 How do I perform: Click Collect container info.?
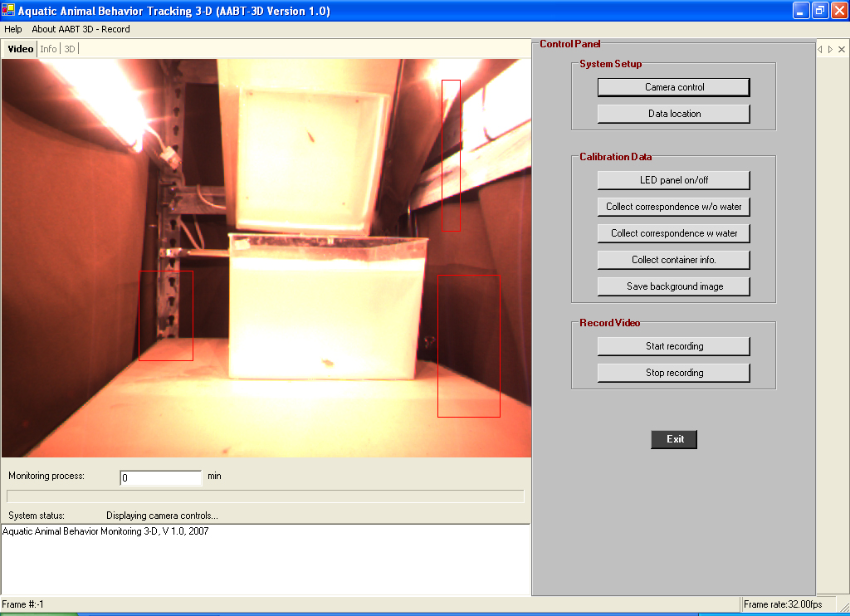pyautogui.click(x=674, y=260)
